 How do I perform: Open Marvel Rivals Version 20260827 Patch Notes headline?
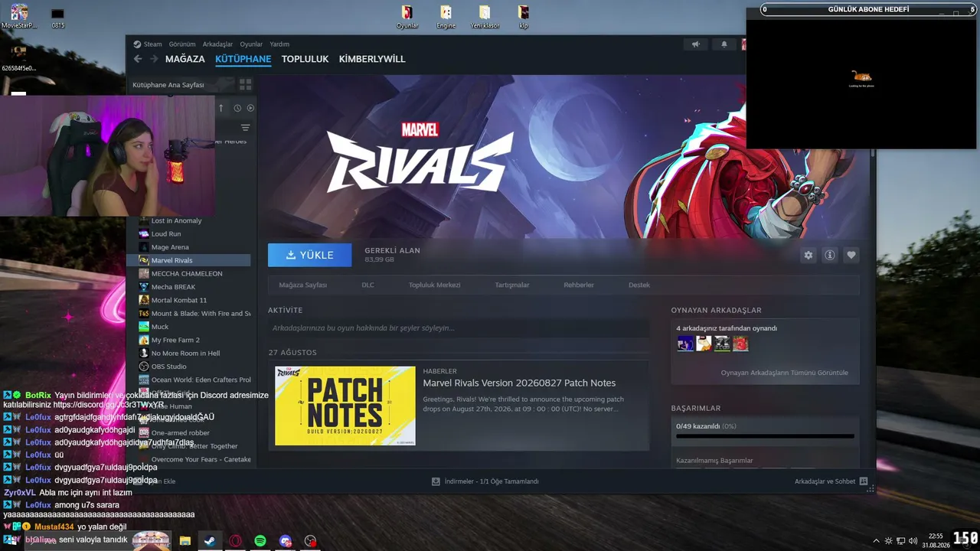pyautogui.click(x=519, y=383)
